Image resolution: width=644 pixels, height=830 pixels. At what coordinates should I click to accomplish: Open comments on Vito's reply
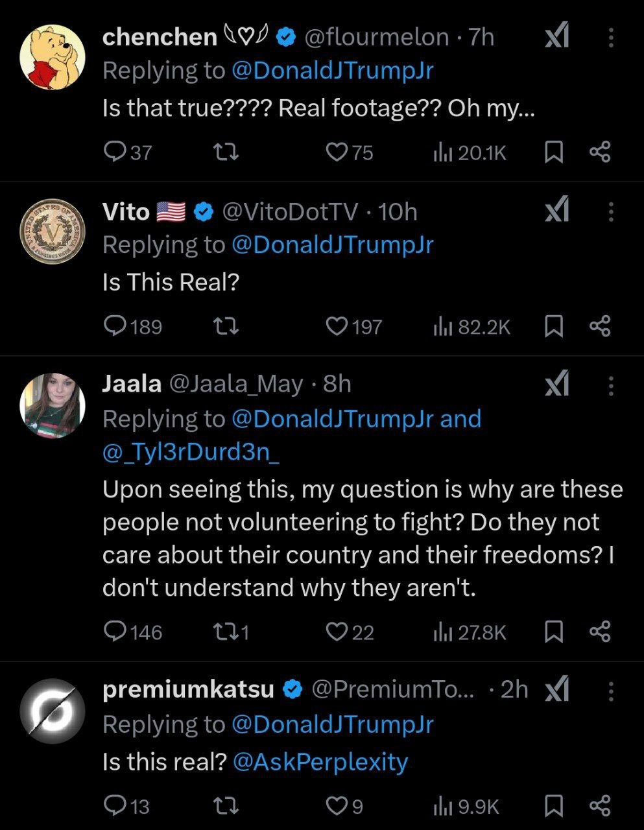coord(115,326)
